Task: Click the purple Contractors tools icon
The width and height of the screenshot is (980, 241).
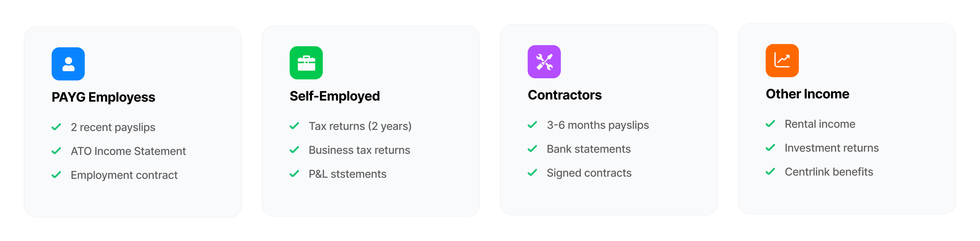Action: point(544,62)
